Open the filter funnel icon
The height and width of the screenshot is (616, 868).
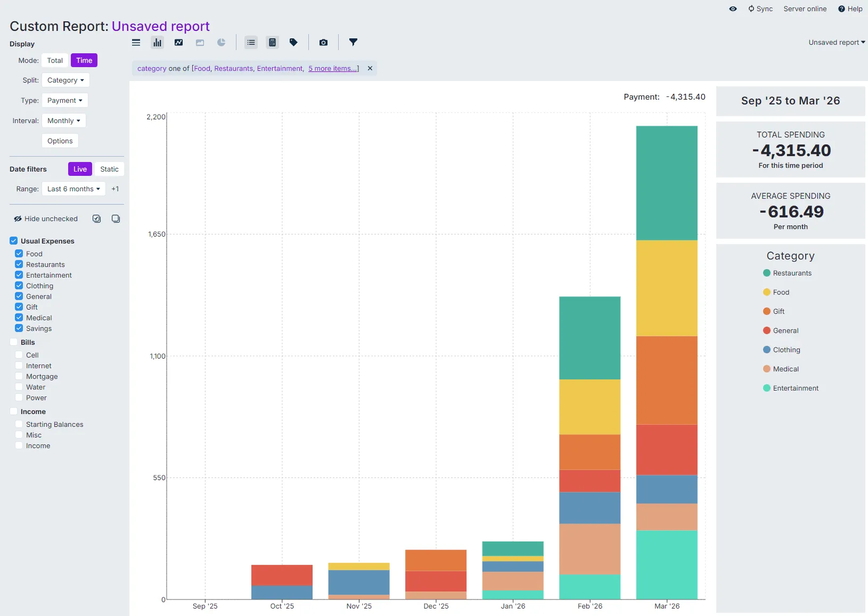pyautogui.click(x=353, y=42)
